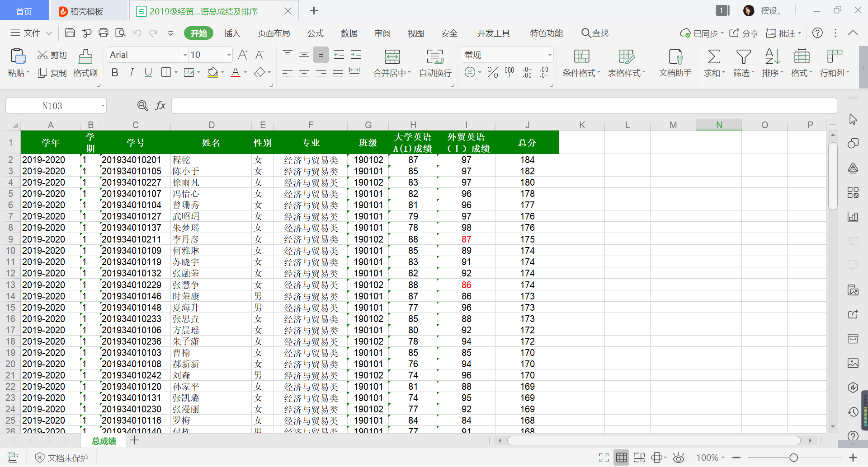Open Name Box dropdown arrow

103,106
